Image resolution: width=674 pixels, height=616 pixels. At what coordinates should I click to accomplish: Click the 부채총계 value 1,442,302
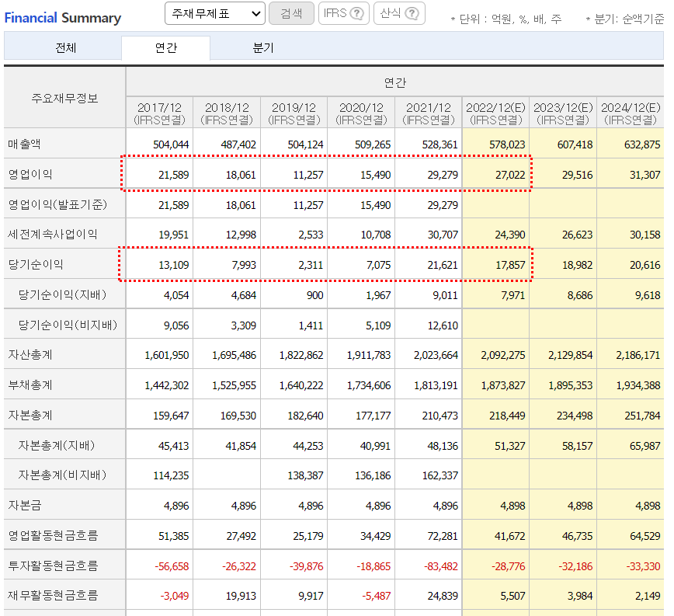click(x=167, y=385)
